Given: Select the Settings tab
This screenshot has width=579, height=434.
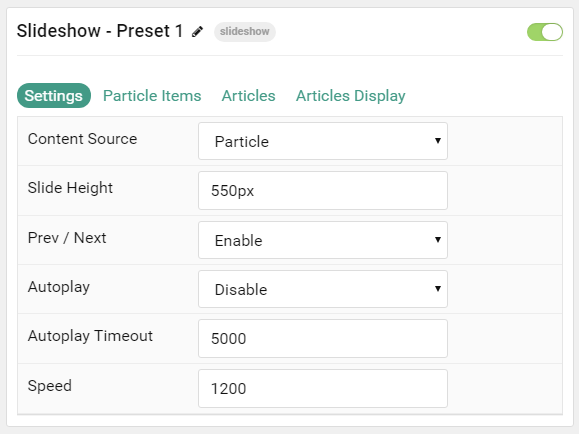Looking at the screenshot, I should (x=54, y=96).
